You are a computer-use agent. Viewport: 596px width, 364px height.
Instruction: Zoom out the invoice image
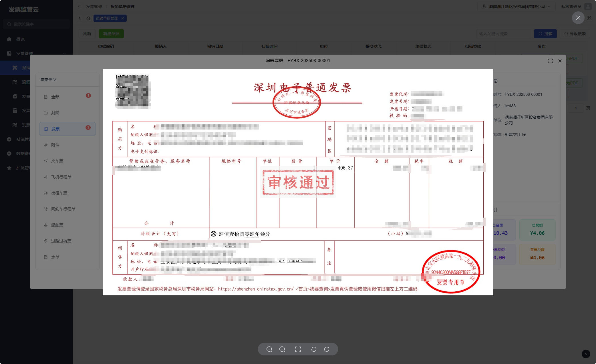269,349
